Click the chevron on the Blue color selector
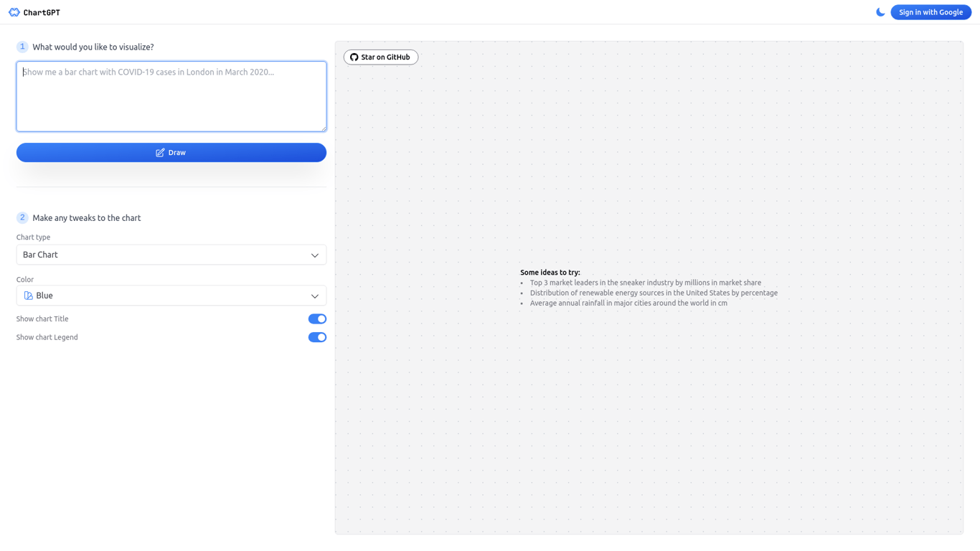Image resolution: width=980 pixels, height=551 pixels. click(314, 295)
